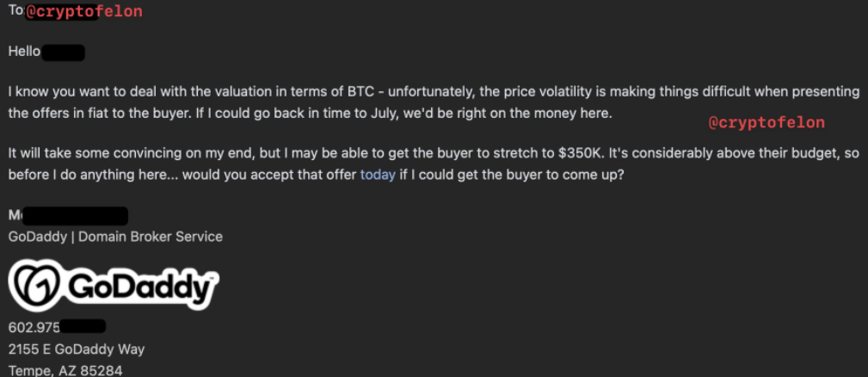Click the 602.975 phone number
The image size is (868, 377).
click(34, 327)
